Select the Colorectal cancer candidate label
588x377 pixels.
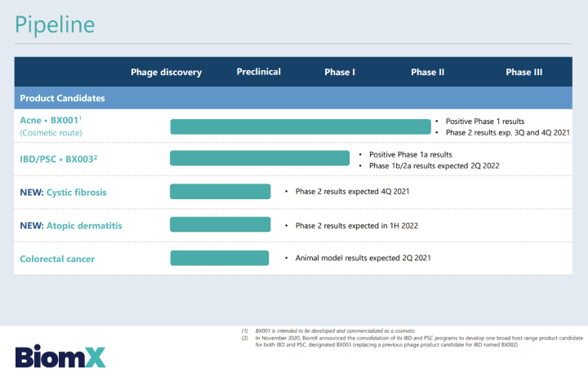click(x=57, y=259)
